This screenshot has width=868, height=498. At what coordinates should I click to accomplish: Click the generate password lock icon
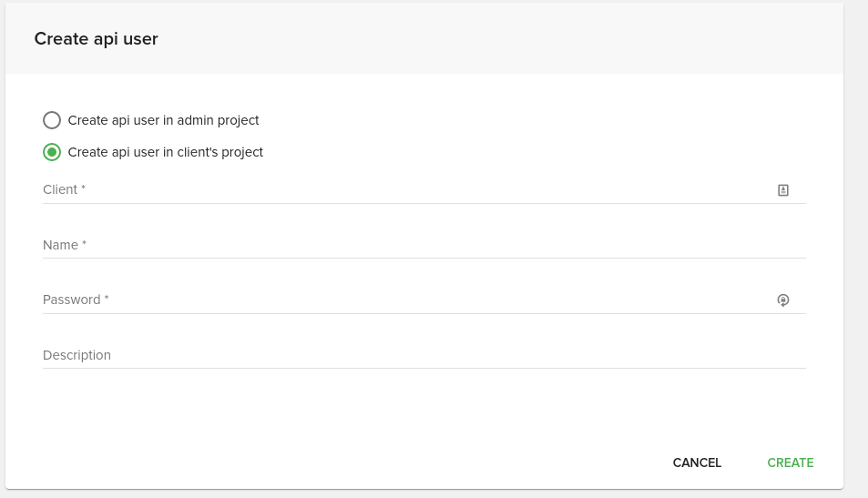(x=783, y=300)
